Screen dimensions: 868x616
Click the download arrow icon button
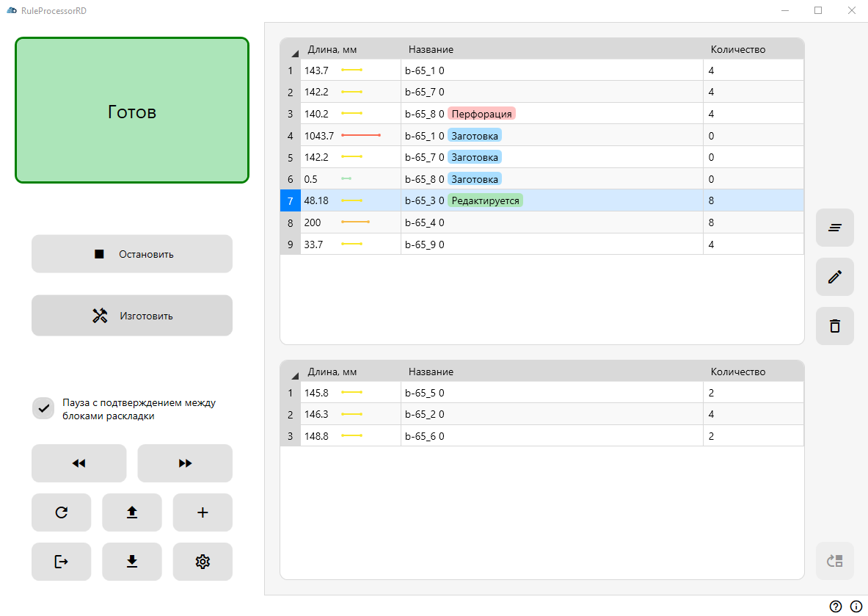tap(132, 562)
